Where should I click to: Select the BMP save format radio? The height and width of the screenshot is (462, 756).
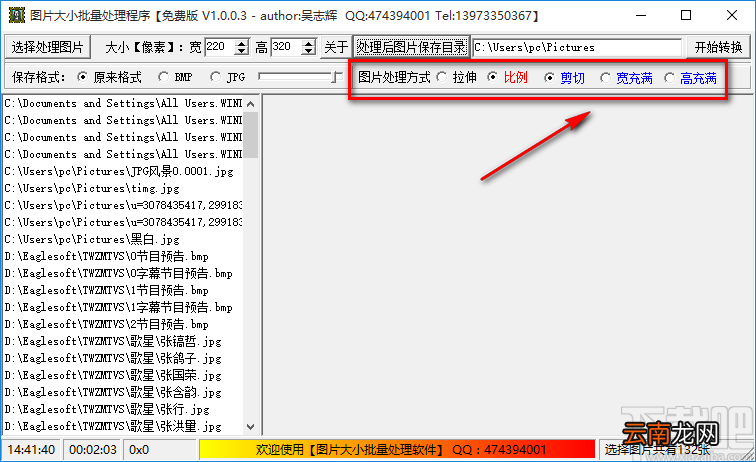(164, 77)
